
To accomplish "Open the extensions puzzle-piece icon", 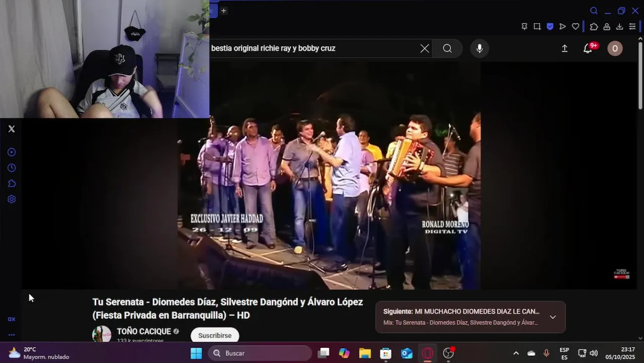I will (594, 27).
